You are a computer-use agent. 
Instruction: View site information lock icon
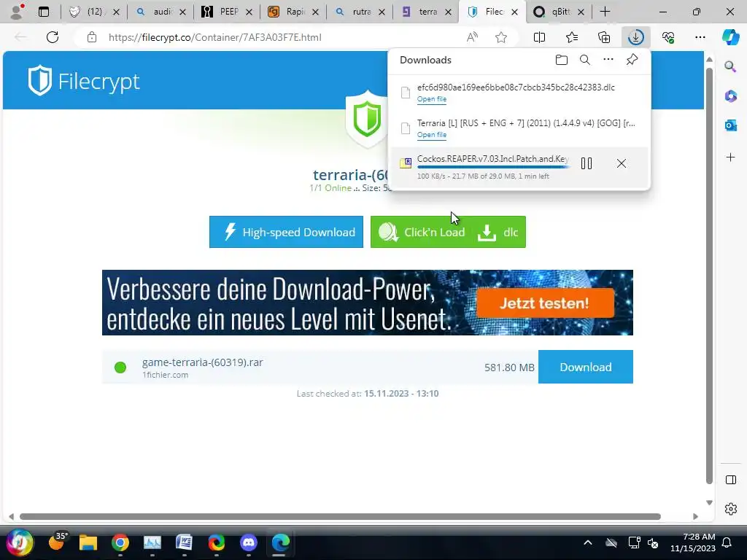(92, 37)
